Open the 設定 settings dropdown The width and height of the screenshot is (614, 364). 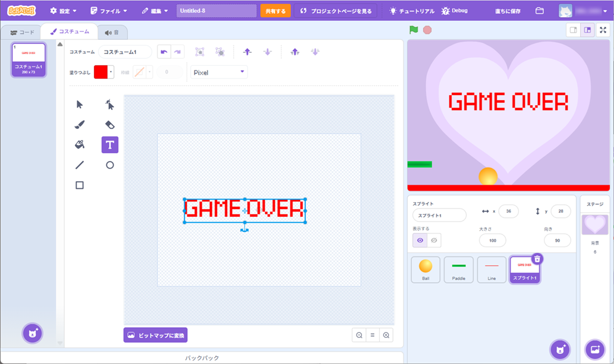tap(64, 11)
